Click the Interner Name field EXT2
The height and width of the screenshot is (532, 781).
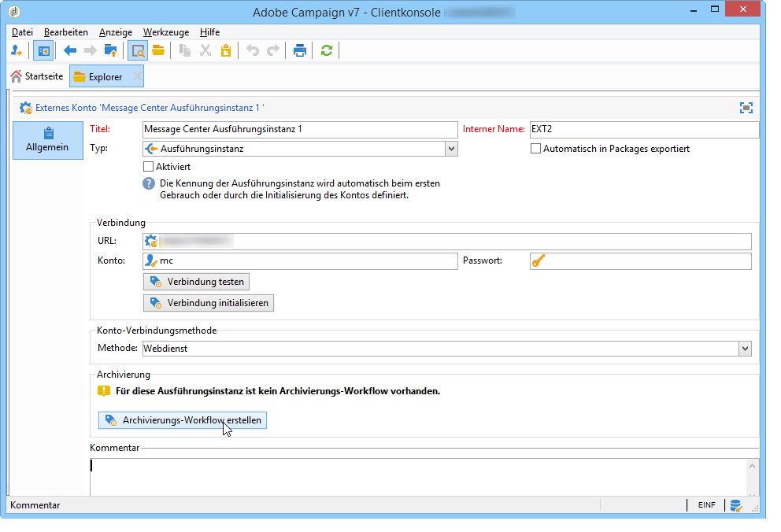[645, 129]
